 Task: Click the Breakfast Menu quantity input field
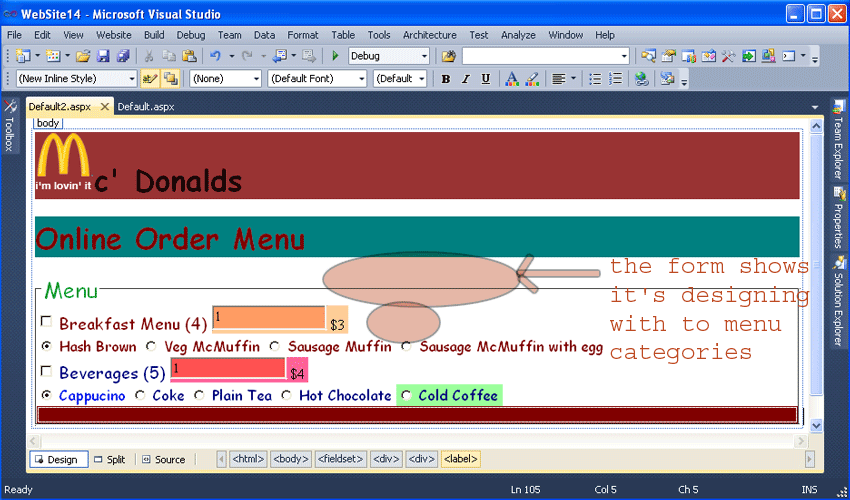coord(269,317)
